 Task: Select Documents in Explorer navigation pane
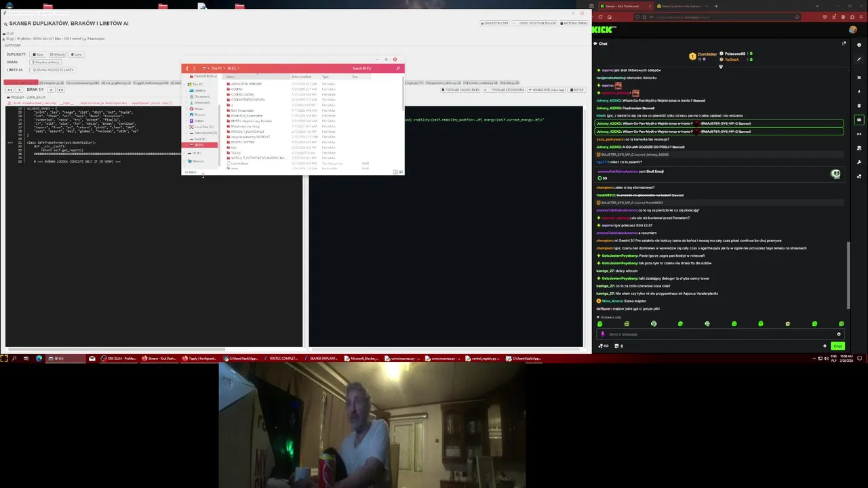point(201,97)
